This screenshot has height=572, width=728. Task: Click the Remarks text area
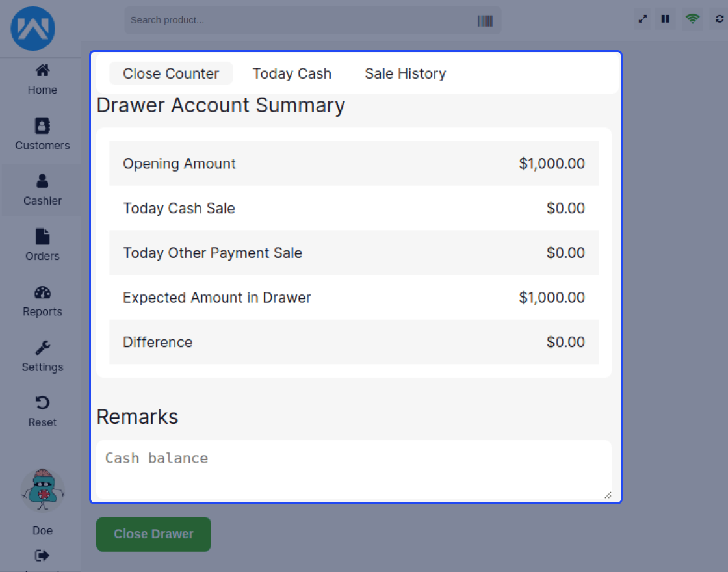point(354,469)
